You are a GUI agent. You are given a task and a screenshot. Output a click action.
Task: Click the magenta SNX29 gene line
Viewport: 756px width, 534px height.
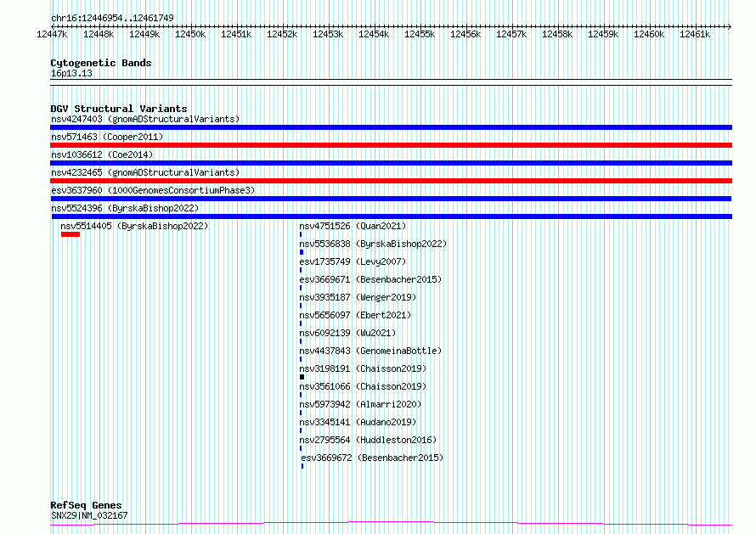(391, 524)
